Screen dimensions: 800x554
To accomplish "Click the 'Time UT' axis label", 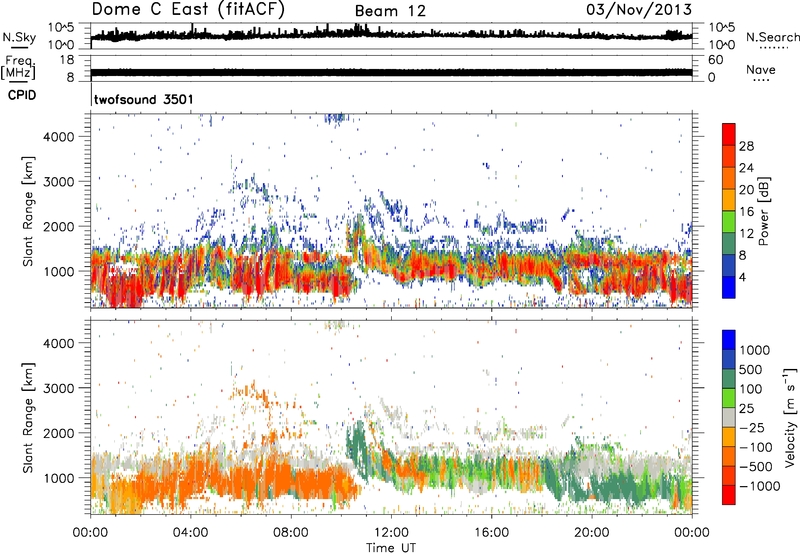I will coord(390,548).
